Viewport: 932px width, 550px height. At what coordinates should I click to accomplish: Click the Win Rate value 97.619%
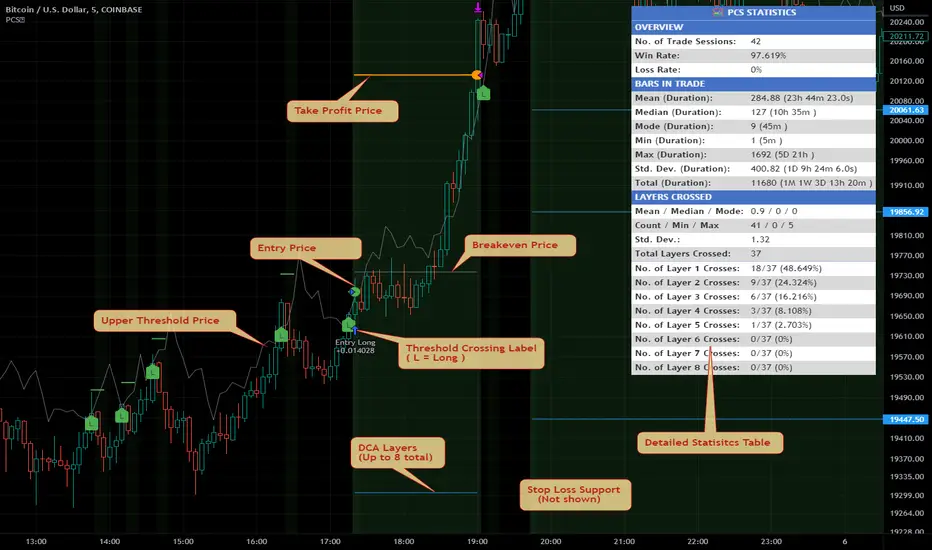point(768,55)
